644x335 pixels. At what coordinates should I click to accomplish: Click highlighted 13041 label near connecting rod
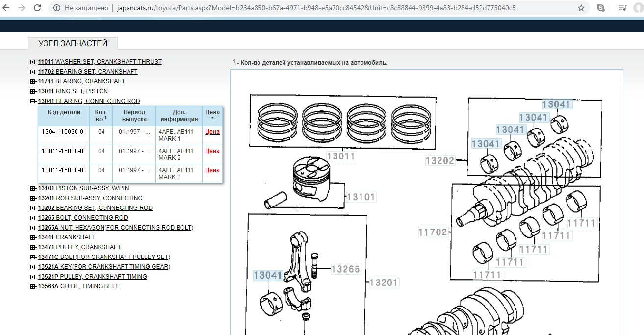(268, 275)
